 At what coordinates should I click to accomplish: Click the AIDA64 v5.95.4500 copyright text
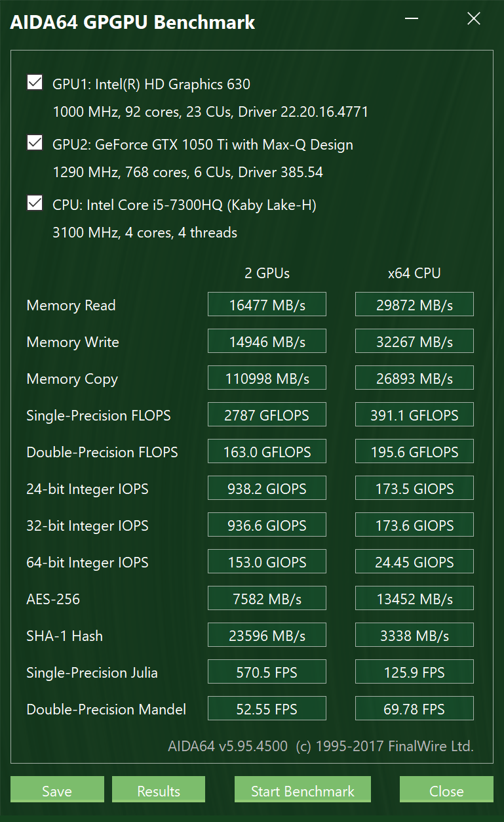tap(320, 746)
